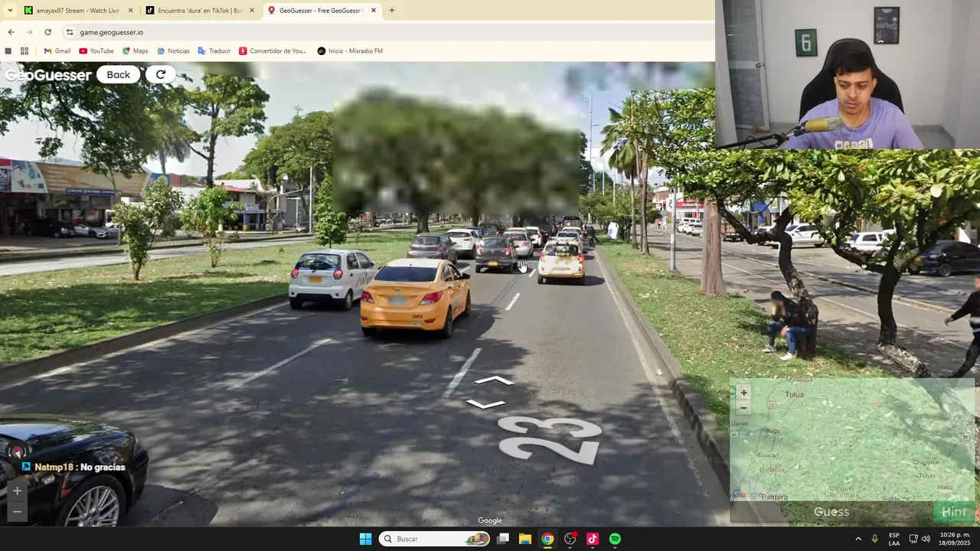Switch the ESP LAA keyboard language
Image resolution: width=980 pixels, height=551 pixels.
(x=894, y=539)
